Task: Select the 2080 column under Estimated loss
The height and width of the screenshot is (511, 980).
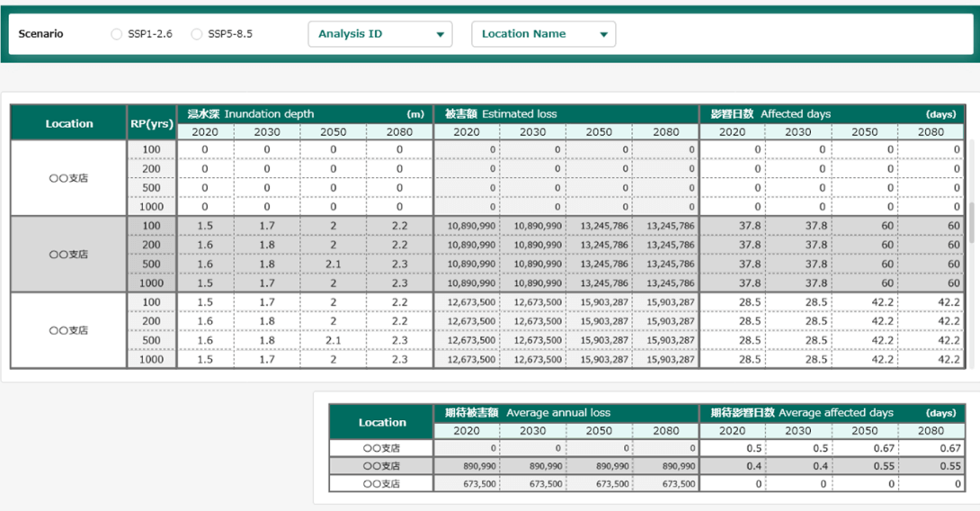Action: click(x=665, y=132)
